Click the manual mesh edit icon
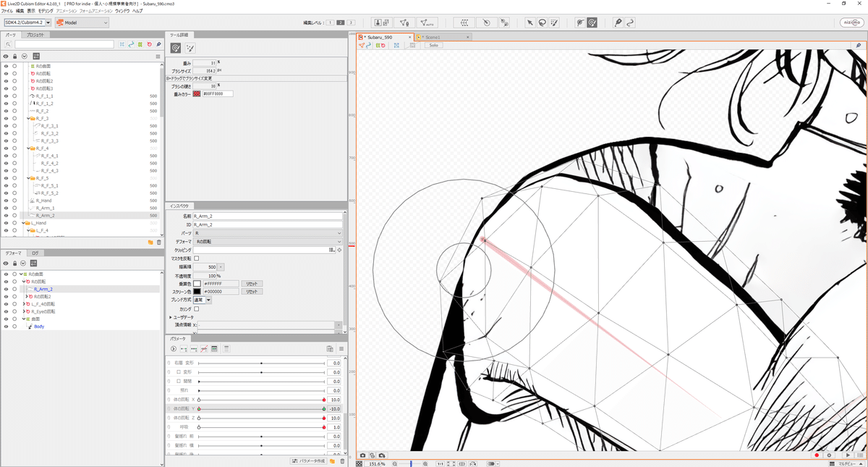This screenshot has height=467, width=868. point(404,22)
